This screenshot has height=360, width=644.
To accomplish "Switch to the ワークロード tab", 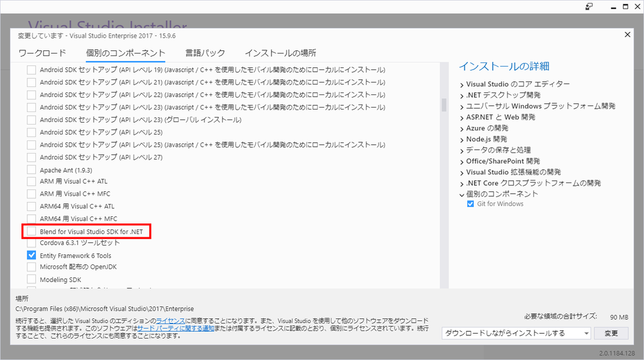I will pyautogui.click(x=42, y=53).
